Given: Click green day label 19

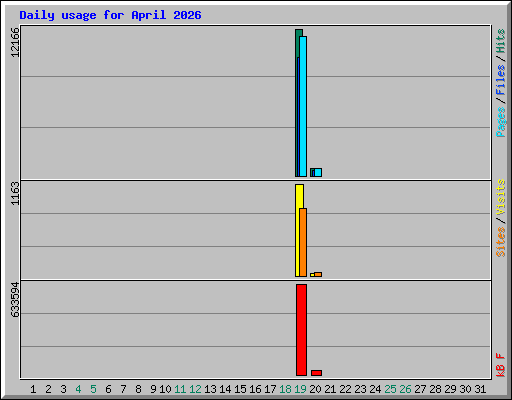Looking at the screenshot, I should 300,389.
